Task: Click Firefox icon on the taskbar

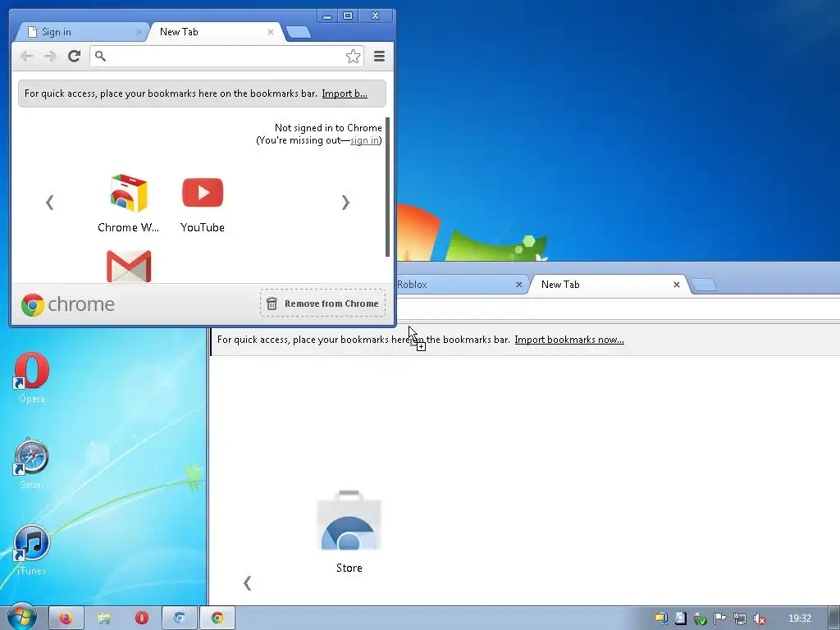Action: tap(66, 618)
